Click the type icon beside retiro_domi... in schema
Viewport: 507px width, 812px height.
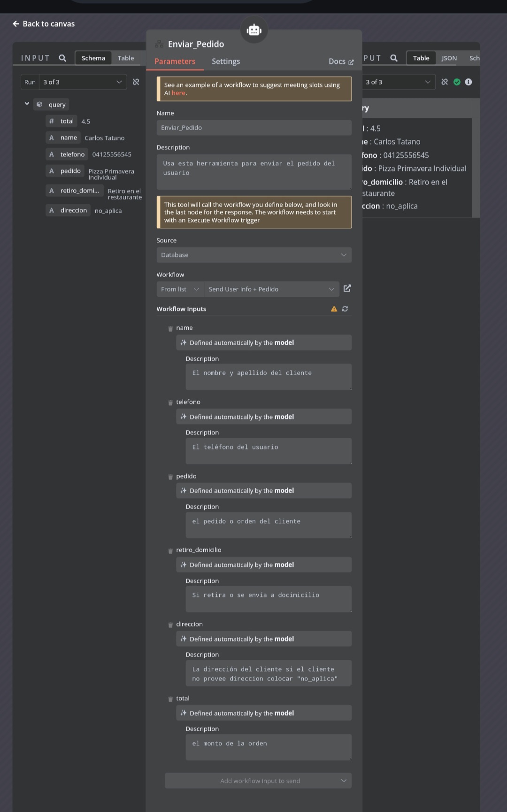coord(52,191)
